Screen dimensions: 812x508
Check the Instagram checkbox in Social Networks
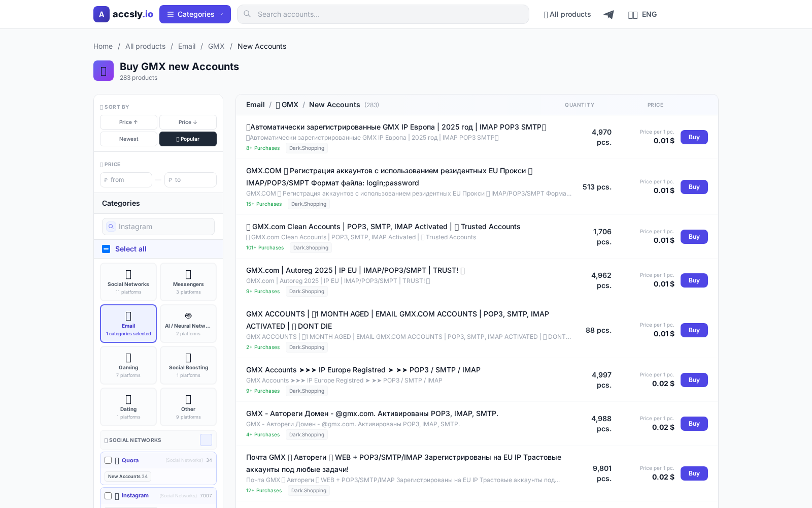point(108,495)
